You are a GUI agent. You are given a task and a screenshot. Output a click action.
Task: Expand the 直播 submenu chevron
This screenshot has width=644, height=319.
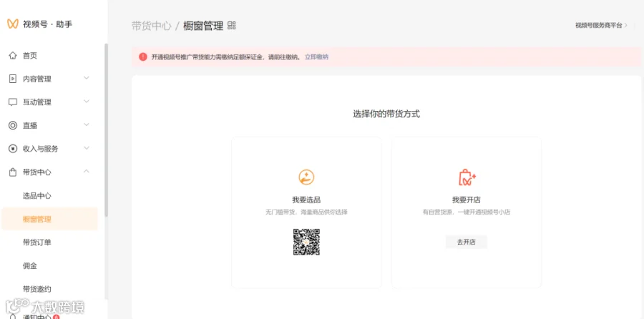coord(87,124)
